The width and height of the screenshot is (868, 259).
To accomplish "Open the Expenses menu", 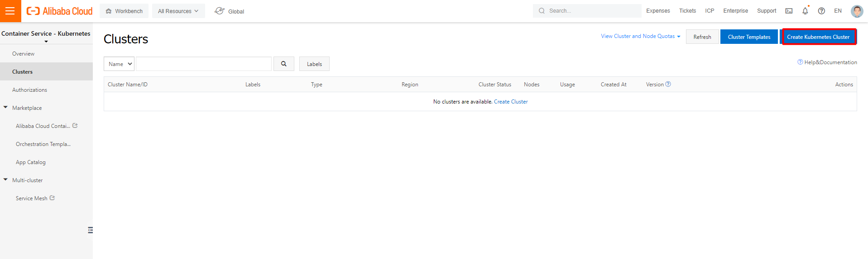I will click(658, 11).
